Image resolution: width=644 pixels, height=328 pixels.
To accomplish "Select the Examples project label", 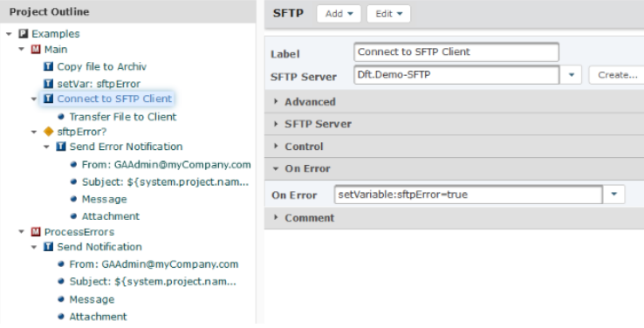I will (x=56, y=34).
